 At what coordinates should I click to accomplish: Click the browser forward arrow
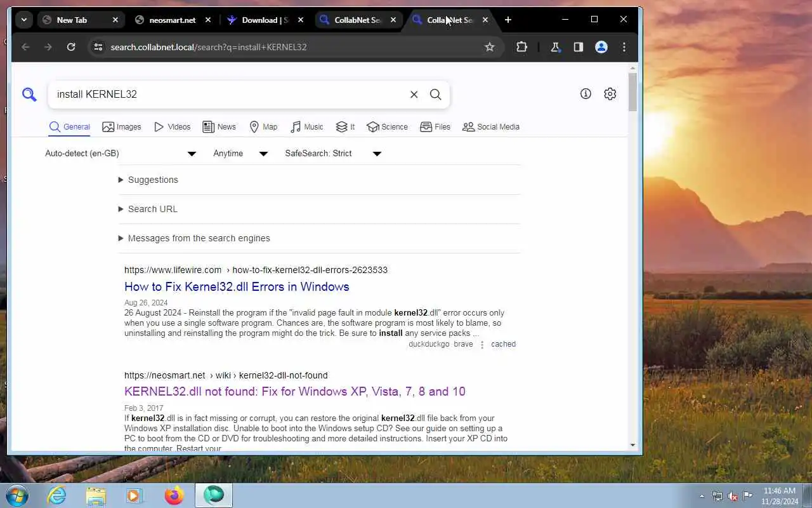click(48, 47)
